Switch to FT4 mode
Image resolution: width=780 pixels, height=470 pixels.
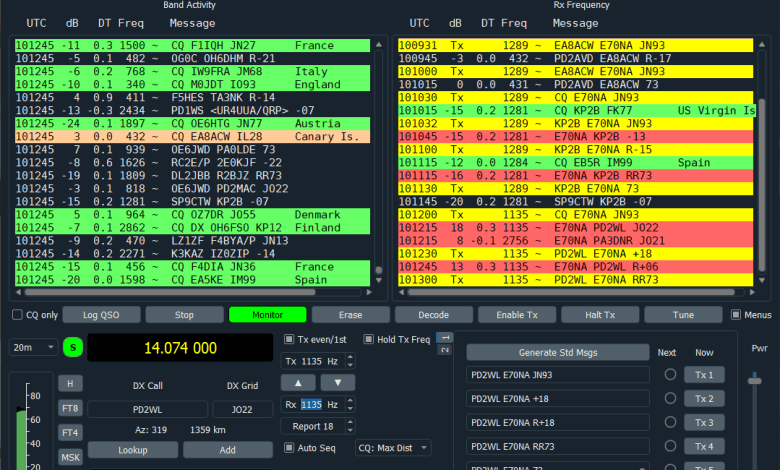coord(70,432)
